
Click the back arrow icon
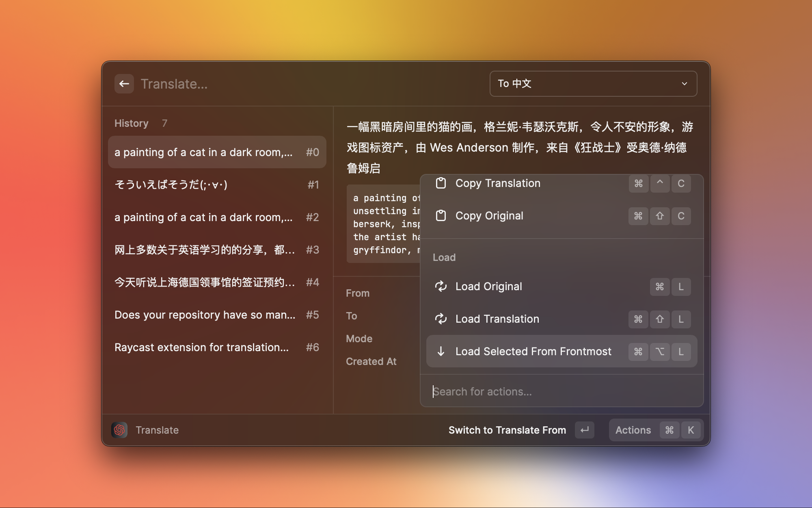(x=124, y=84)
